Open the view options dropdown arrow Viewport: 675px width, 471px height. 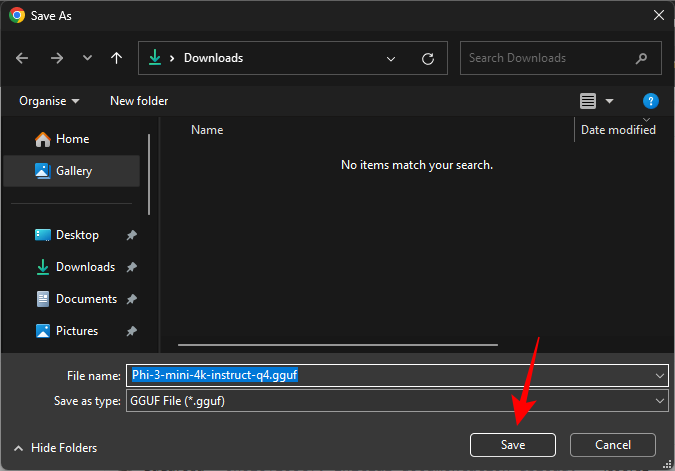point(609,102)
